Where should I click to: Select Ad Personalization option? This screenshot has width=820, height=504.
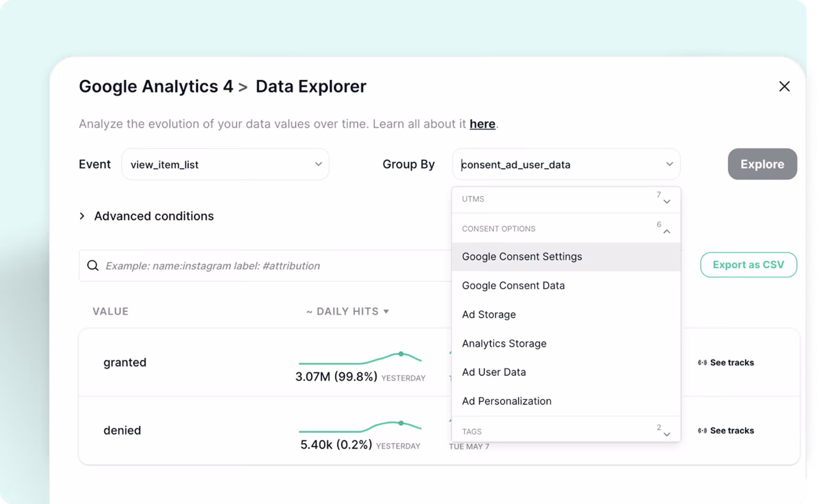(x=506, y=401)
